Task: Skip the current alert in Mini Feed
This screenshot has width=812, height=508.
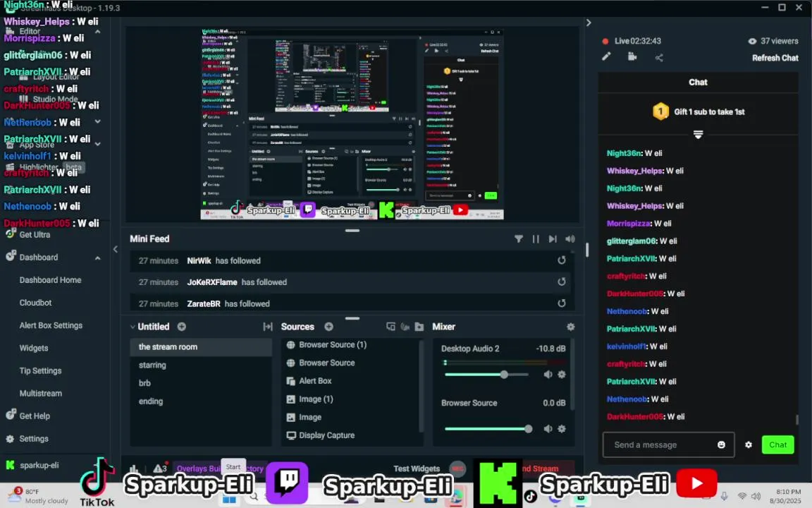Action: pyautogui.click(x=553, y=239)
